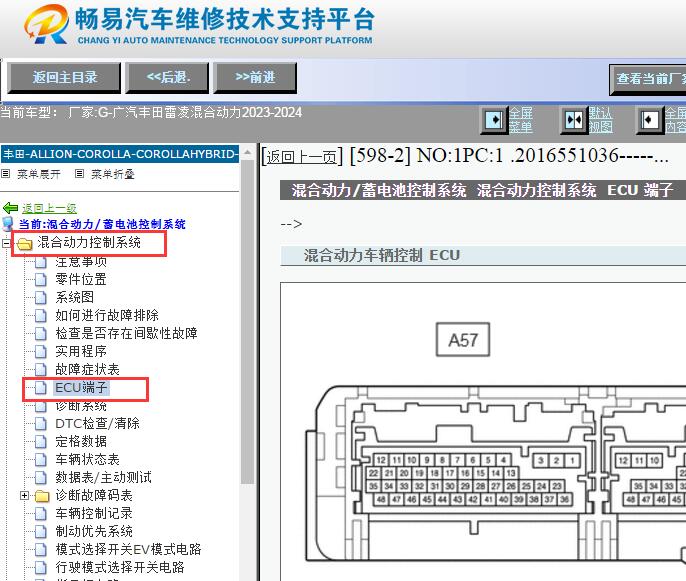Open 实用程序 tree item

[x=81, y=351]
